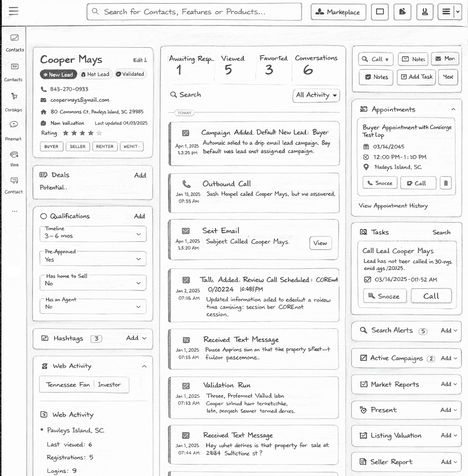View the sent email

(320, 243)
